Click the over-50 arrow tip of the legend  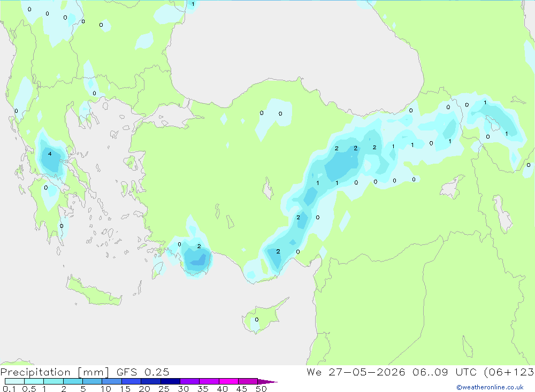click(268, 381)
